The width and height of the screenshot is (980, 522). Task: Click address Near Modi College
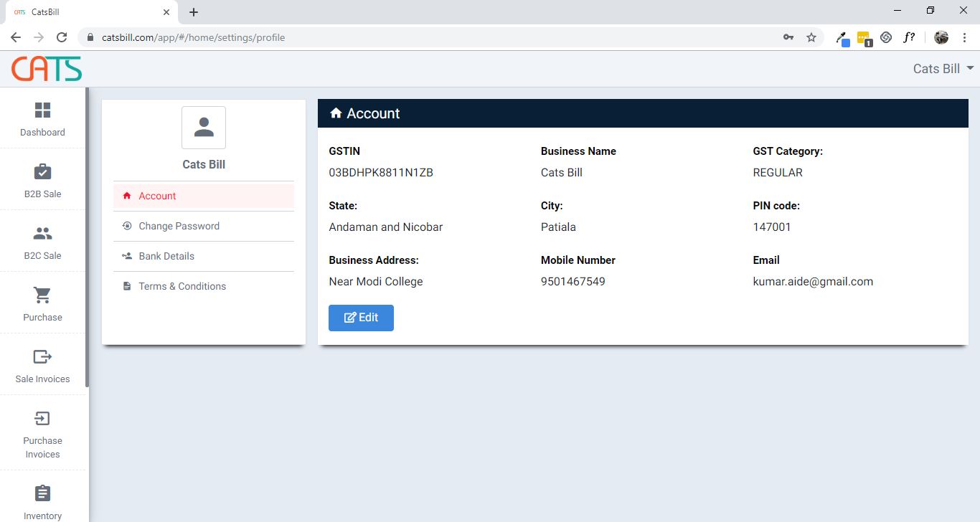pyautogui.click(x=376, y=282)
